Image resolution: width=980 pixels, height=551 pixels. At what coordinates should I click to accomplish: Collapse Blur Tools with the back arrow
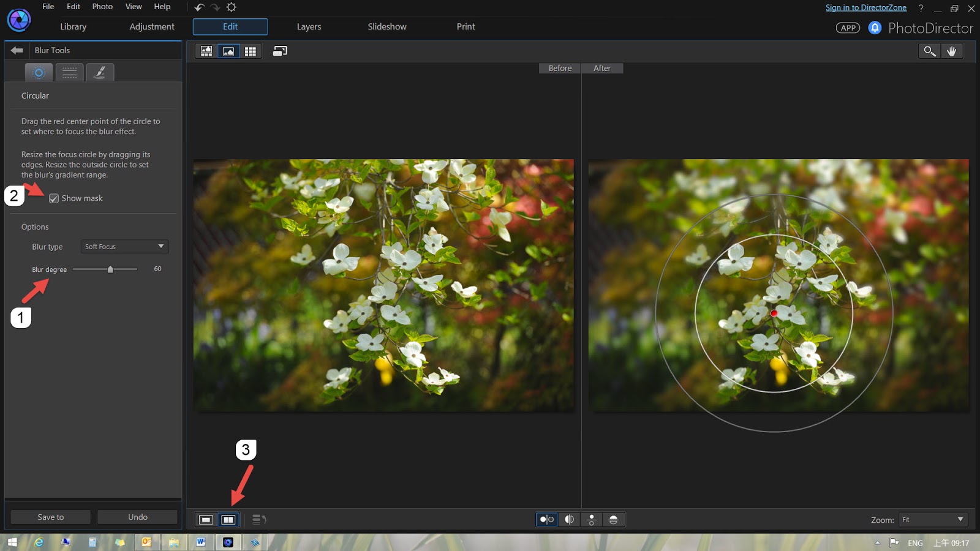[x=17, y=50]
